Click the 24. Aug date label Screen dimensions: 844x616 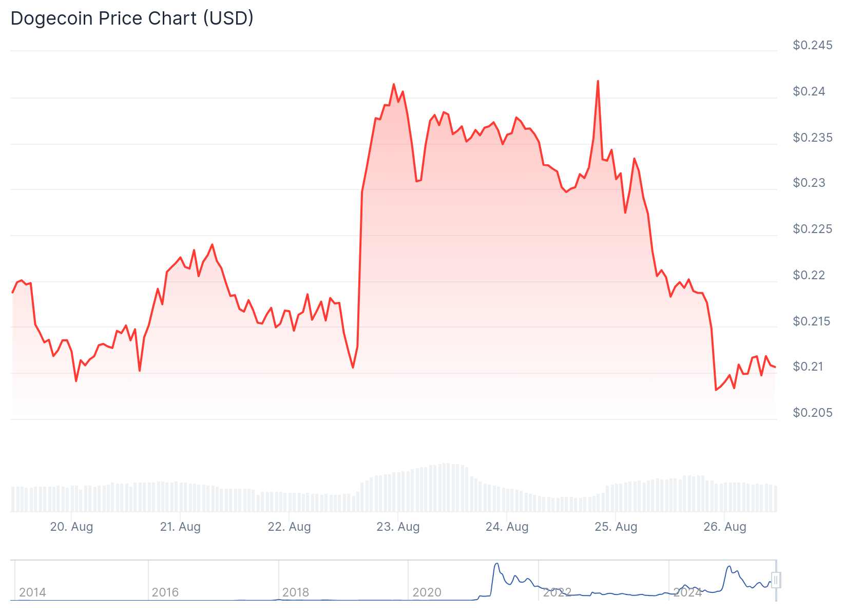click(507, 527)
